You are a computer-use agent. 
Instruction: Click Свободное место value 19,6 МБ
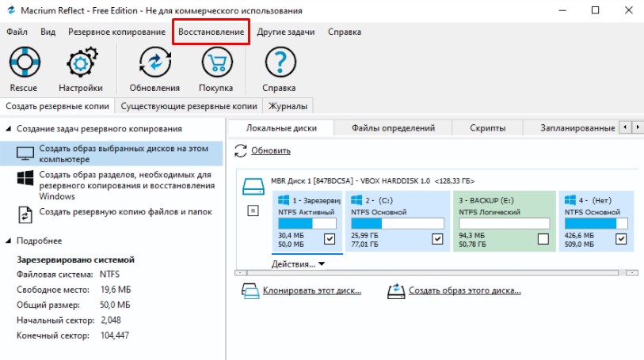[116, 290]
